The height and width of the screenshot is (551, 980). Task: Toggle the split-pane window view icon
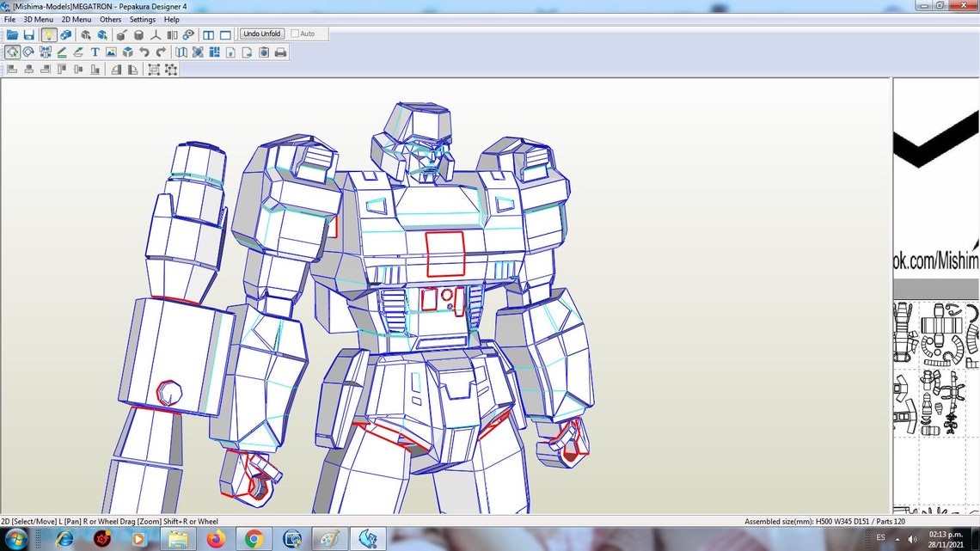pyautogui.click(x=208, y=34)
